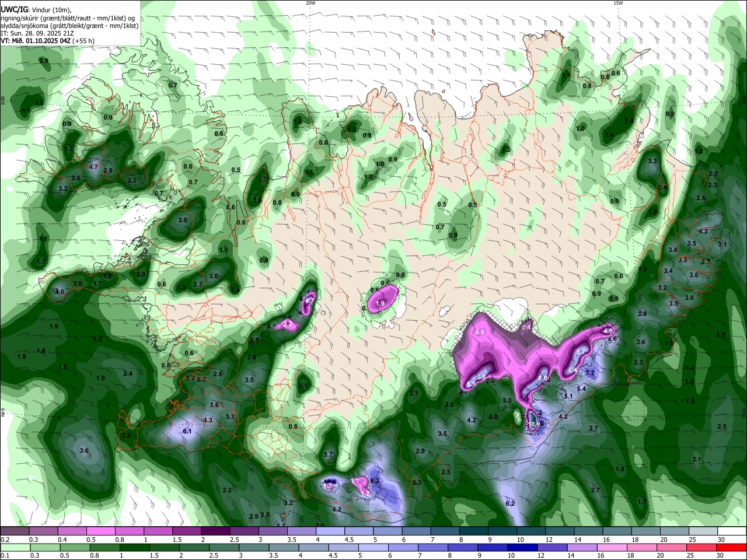Screen dimensions: 747x560
Task: Click the bright pink 0.5–0.8 snow legend swatch
Action: (x=100, y=531)
